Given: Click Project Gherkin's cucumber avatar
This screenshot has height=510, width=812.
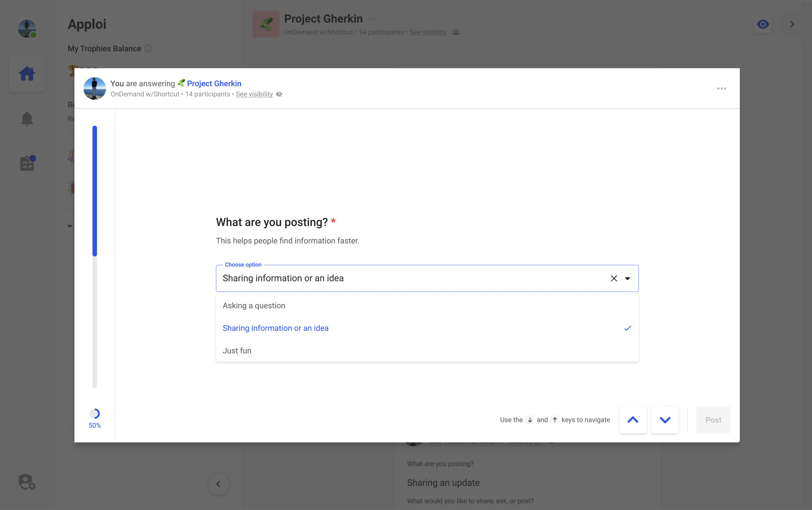Looking at the screenshot, I should (x=266, y=24).
